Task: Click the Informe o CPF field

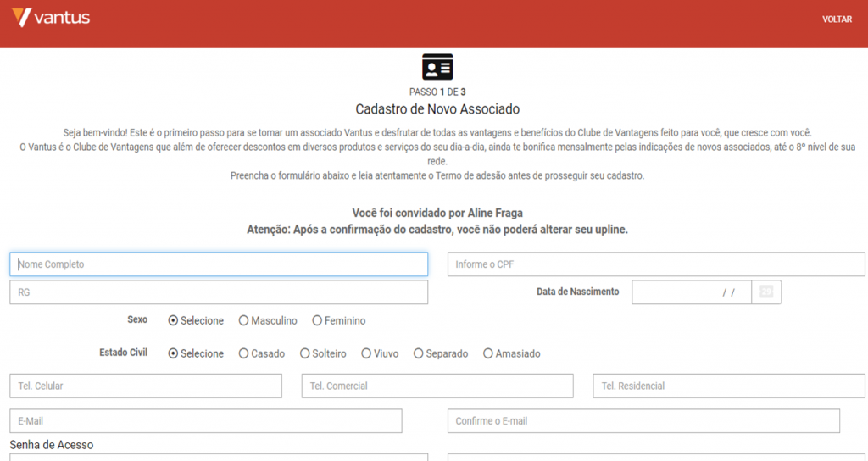Action: [x=656, y=264]
